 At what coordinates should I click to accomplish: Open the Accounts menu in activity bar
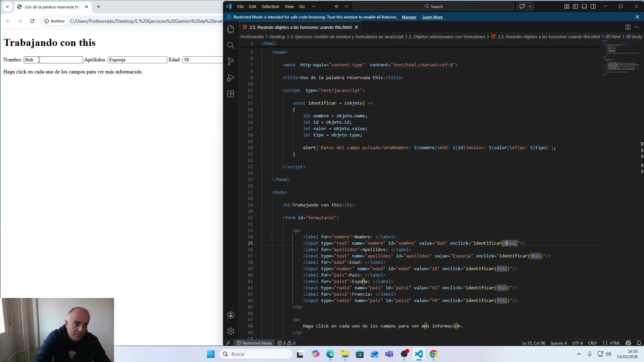[x=230, y=315]
